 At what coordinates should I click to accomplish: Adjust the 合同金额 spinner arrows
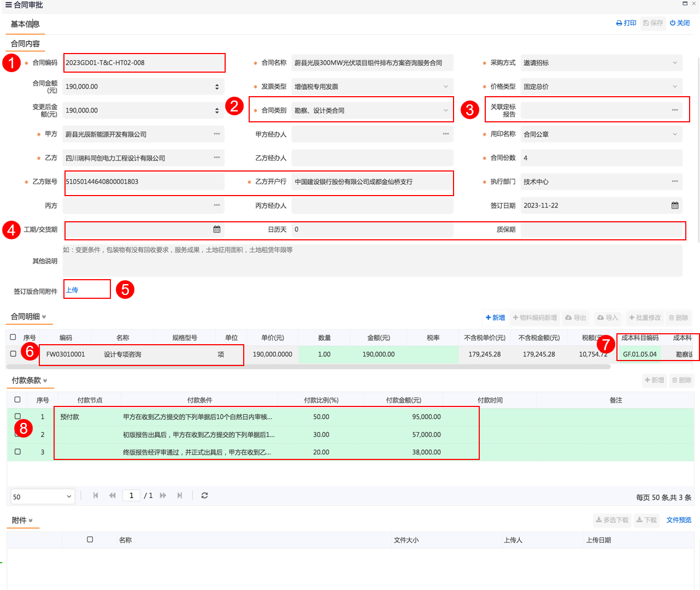(217, 86)
